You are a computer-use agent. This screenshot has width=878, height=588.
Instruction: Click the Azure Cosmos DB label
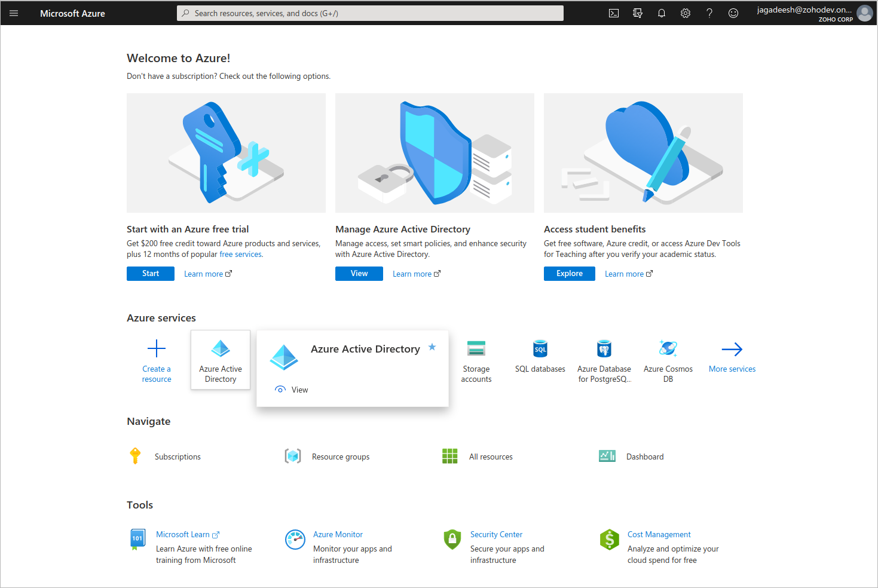point(668,374)
